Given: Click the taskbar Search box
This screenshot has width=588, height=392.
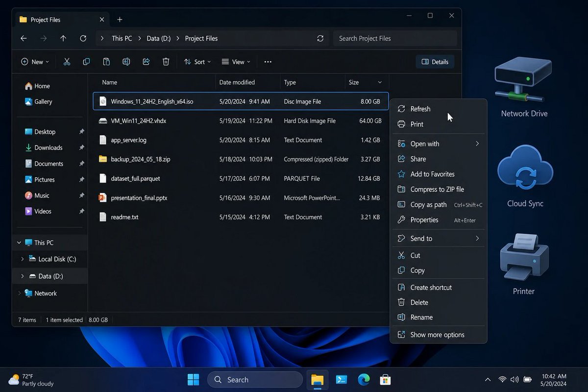Looking at the screenshot, I should click(x=255, y=380).
